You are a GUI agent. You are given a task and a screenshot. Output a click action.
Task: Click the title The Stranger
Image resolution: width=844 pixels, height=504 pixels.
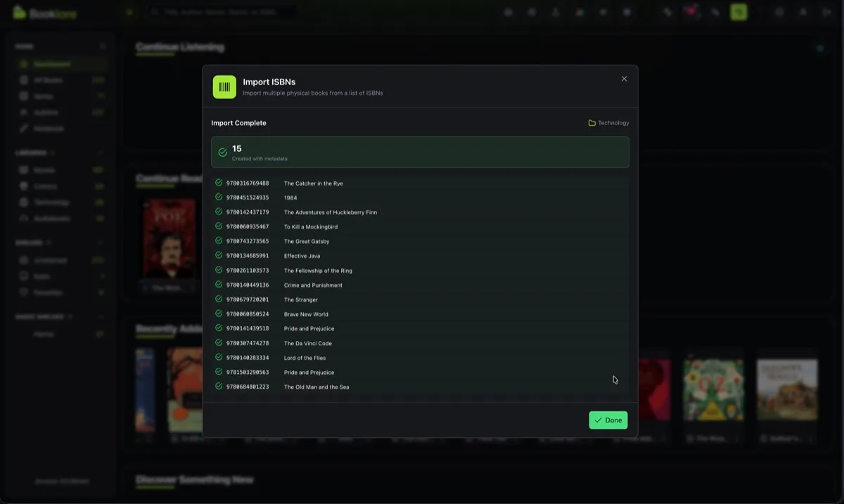pyautogui.click(x=301, y=300)
